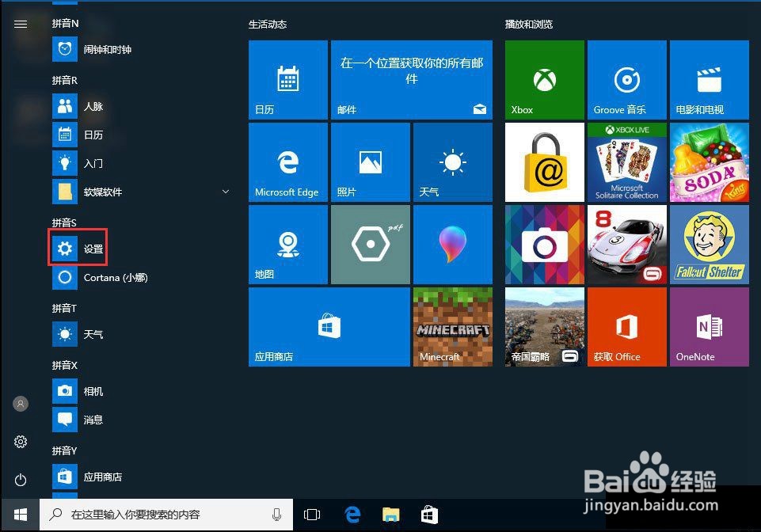Open the Microsoft Edge tile
761x532 pixels.
[x=288, y=162]
